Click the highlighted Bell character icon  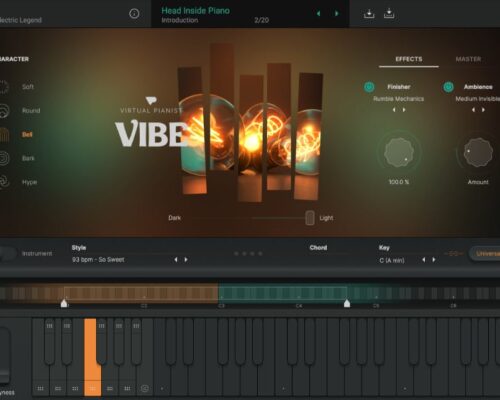click(4, 135)
